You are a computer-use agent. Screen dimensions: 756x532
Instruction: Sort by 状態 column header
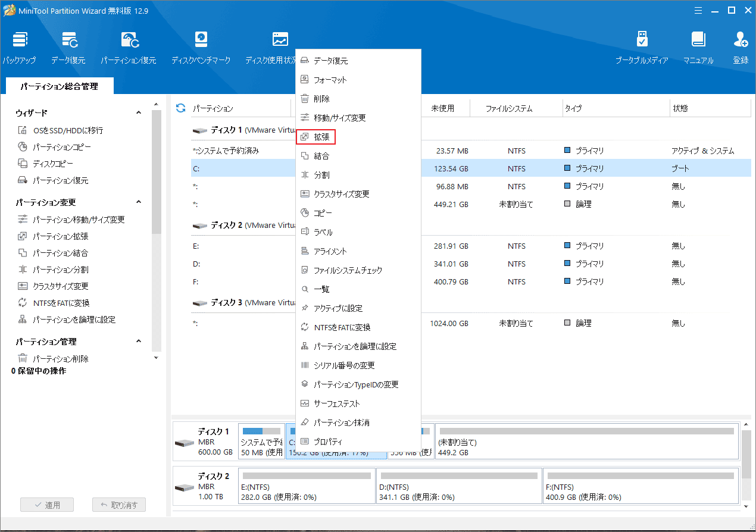coord(680,108)
